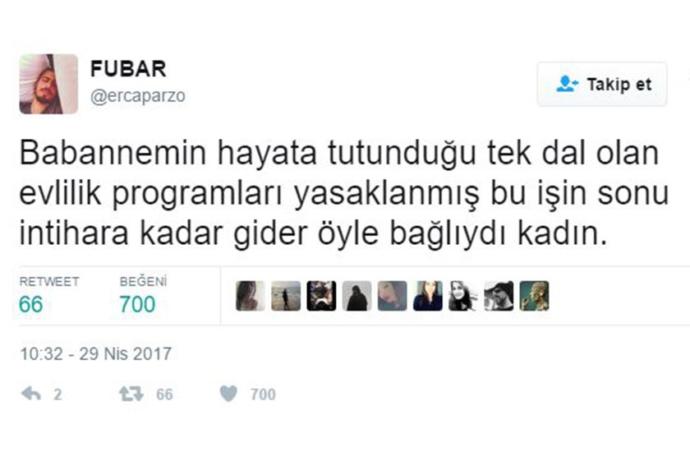The height and width of the screenshot is (466, 690).
Task: Open the last liker avatar, green statue
Action: point(534,296)
